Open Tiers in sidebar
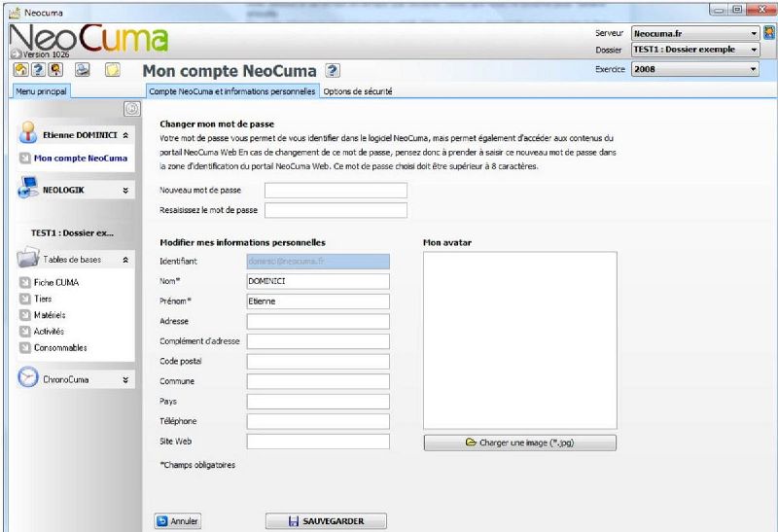Image resolution: width=778 pixels, height=532 pixels. point(43,299)
